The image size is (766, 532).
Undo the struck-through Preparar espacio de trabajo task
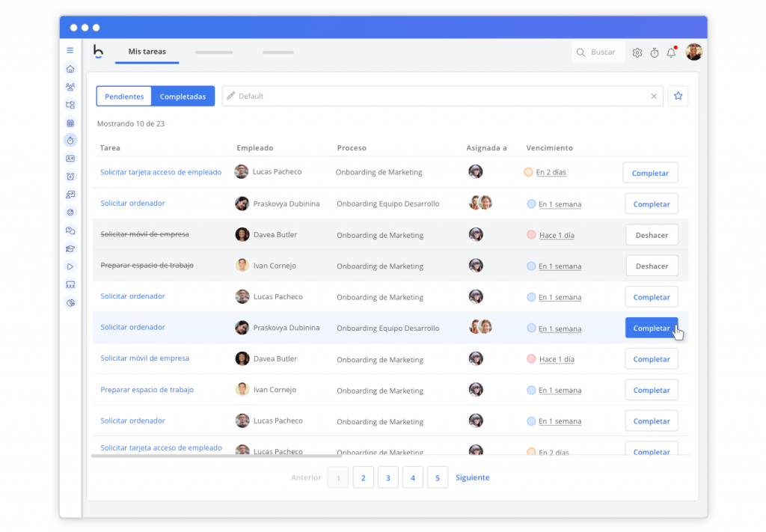[x=652, y=266]
